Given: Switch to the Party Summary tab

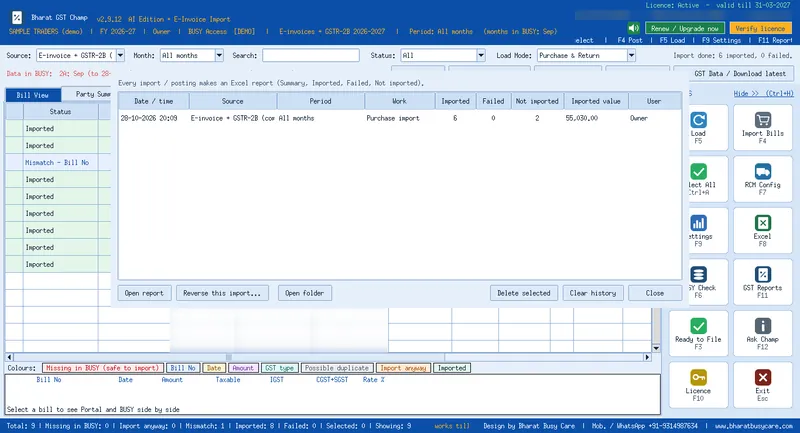Looking at the screenshot, I should (x=88, y=94).
